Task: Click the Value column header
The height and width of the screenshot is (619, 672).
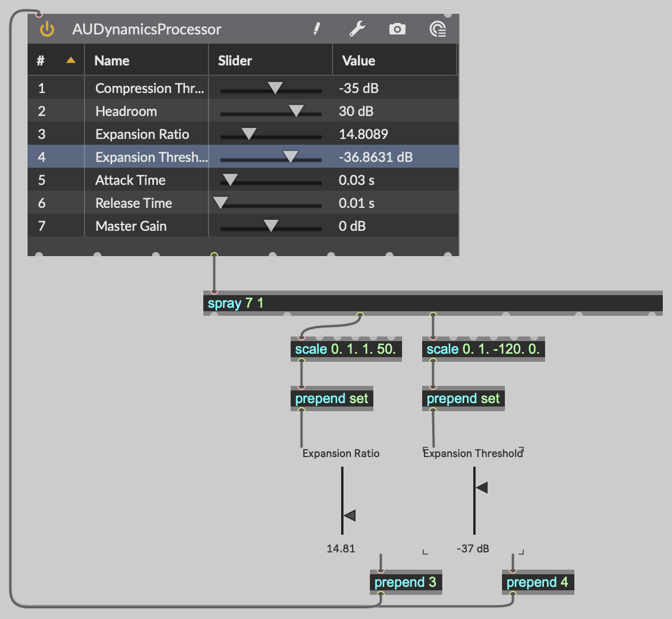Action: click(358, 61)
